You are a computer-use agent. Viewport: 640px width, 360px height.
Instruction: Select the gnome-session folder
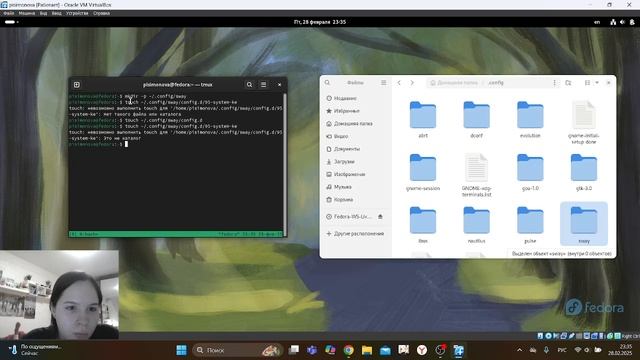click(423, 172)
